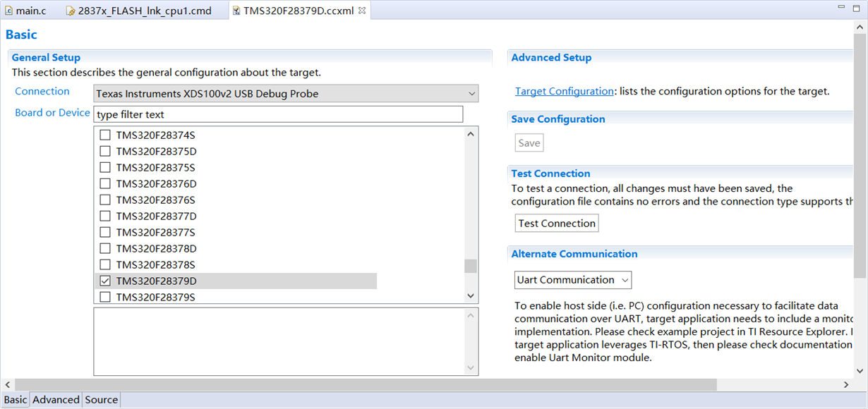Click the linker .cmd file icon

(x=71, y=11)
